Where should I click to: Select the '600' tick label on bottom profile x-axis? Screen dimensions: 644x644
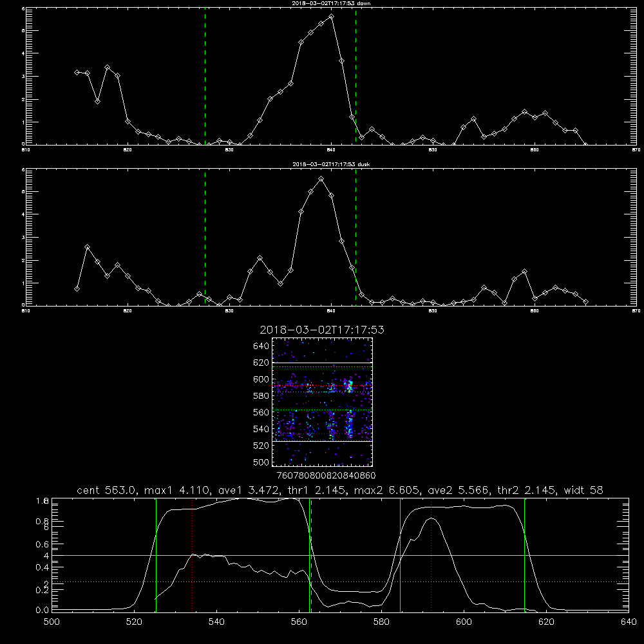click(464, 622)
